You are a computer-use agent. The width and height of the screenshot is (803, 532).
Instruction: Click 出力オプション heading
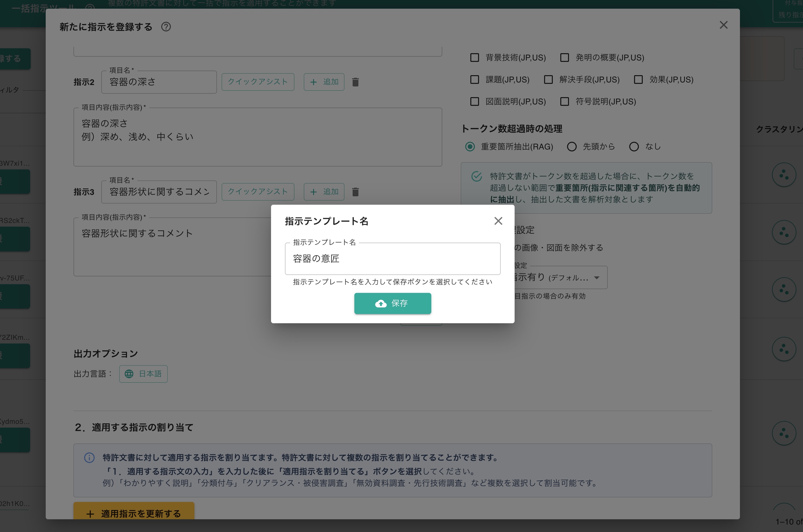[106, 354]
